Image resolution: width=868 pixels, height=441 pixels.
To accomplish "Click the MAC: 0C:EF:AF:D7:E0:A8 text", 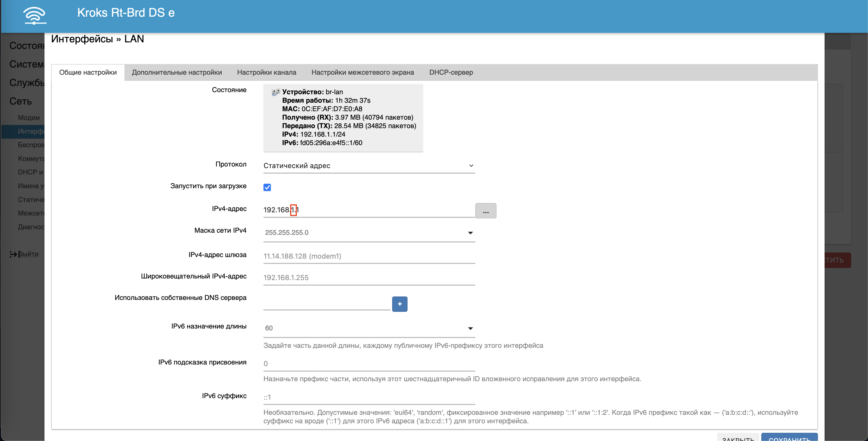I will [x=322, y=109].
